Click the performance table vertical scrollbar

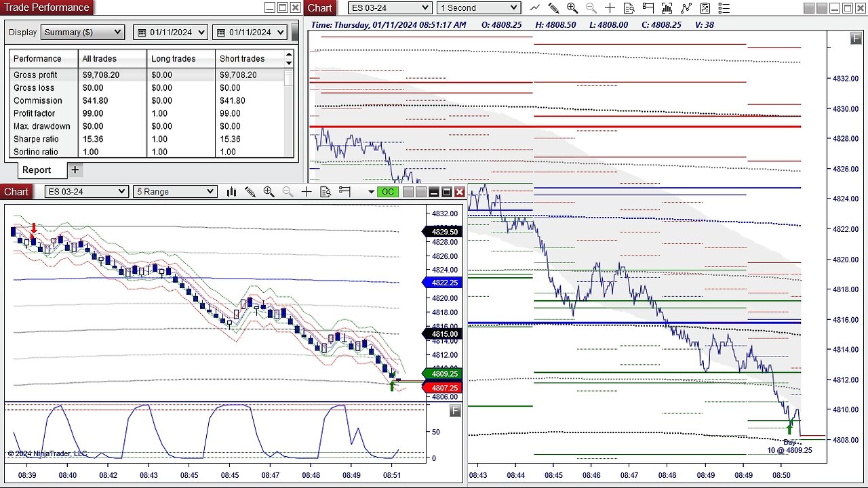[289, 113]
